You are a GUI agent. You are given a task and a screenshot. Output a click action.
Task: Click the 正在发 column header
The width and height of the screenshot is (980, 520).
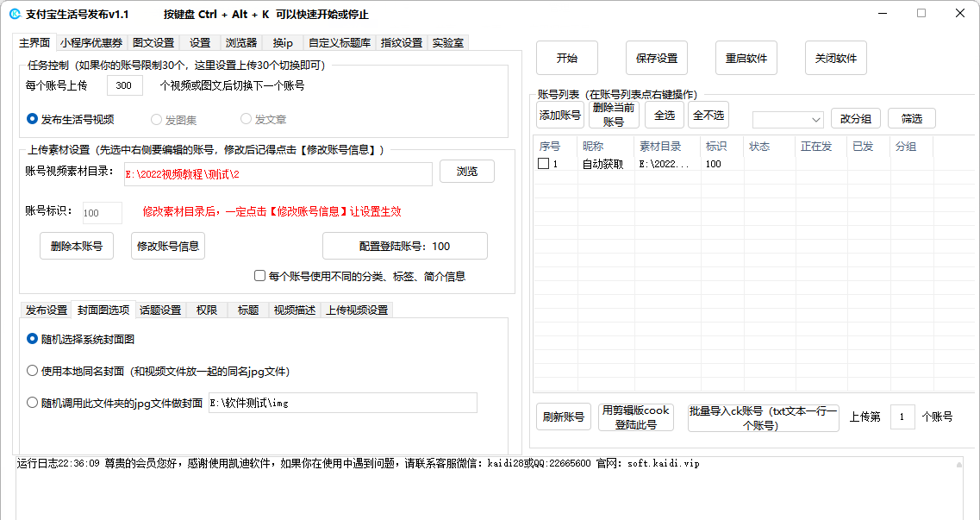point(821,147)
